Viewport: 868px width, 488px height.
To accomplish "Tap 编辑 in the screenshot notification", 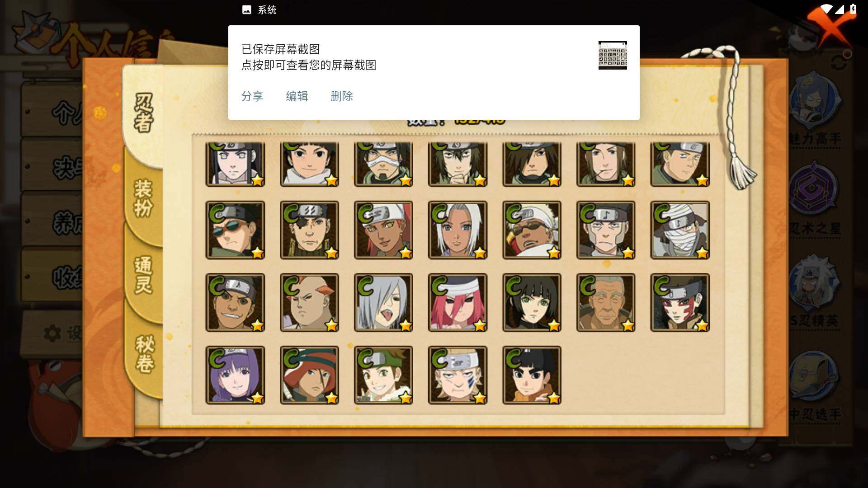I will [x=297, y=96].
